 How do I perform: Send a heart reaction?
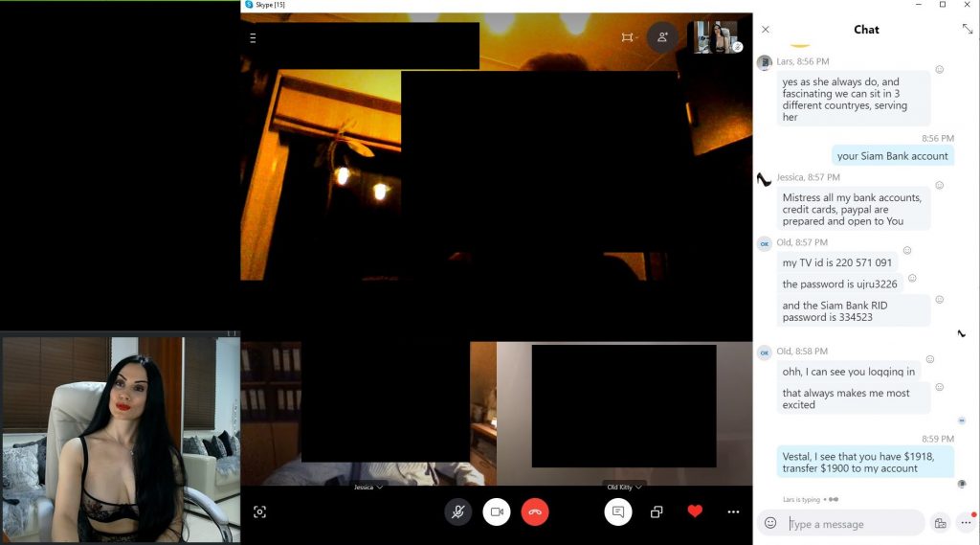[695, 511]
